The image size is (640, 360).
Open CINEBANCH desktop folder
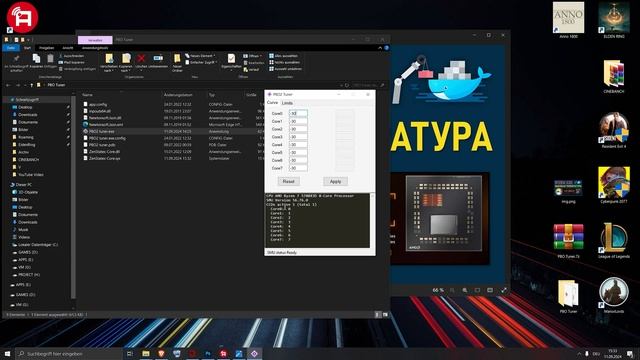click(x=614, y=76)
